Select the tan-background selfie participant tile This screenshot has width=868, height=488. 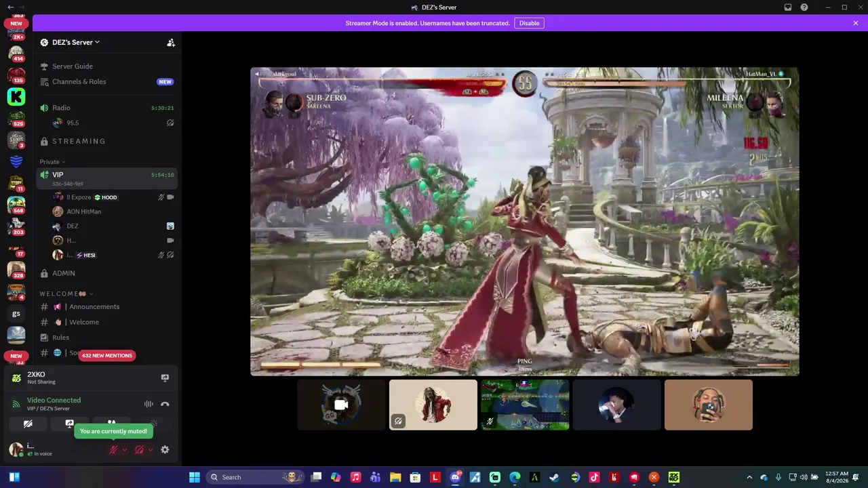tap(709, 405)
